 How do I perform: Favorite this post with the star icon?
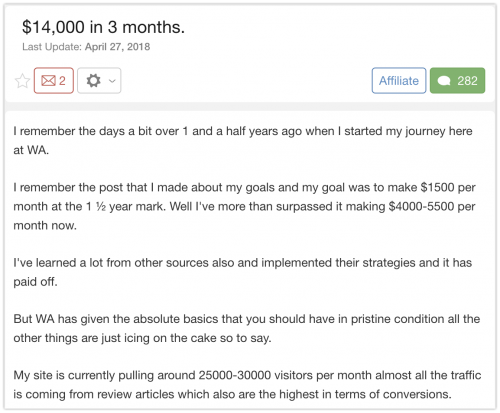point(22,81)
